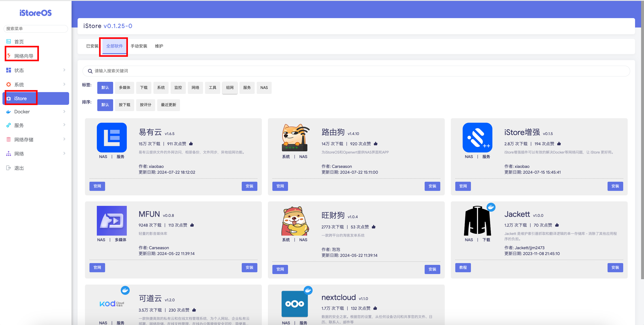Open the nextcloud app icon
The image size is (644, 325).
tap(295, 304)
